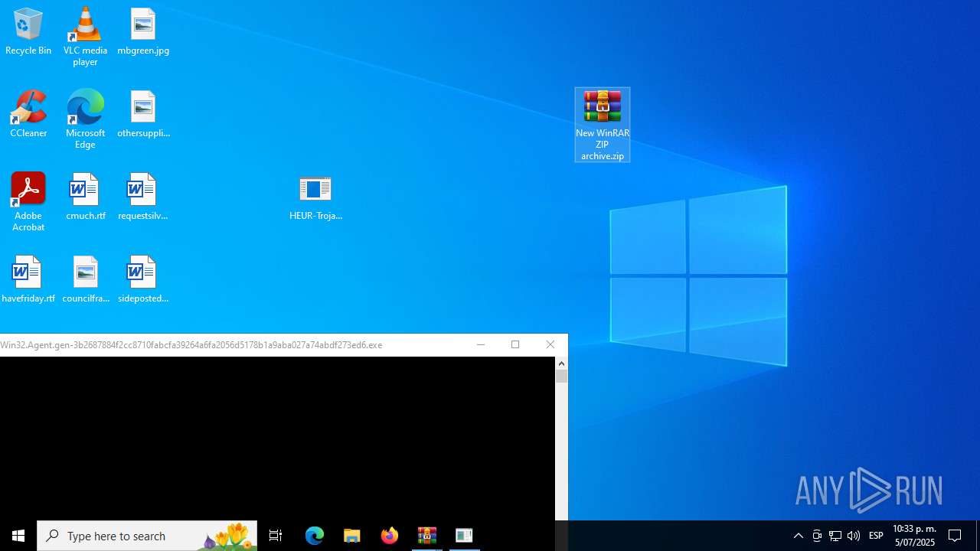Viewport: 980px width, 551px height.
Task: Select the cmuch.rtf document
Action: pyautogui.click(x=85, y=197)
